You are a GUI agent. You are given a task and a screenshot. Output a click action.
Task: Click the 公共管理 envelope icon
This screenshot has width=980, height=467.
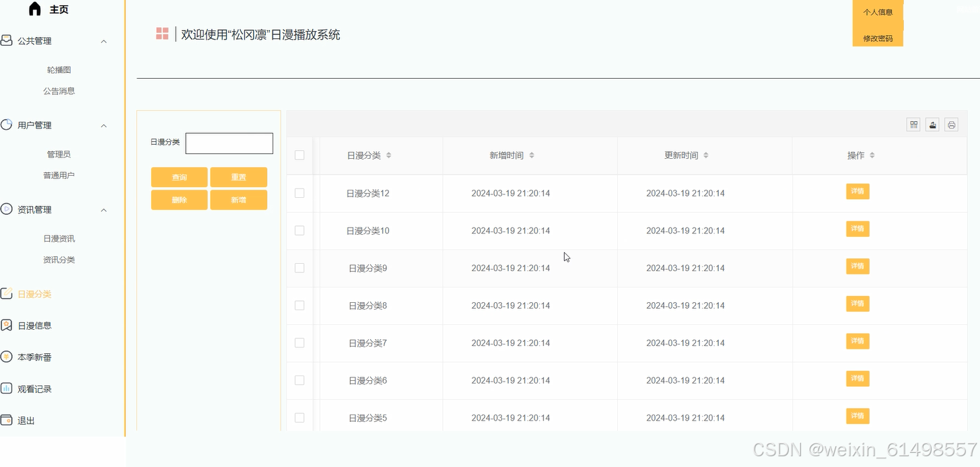click(x=7, y=41)
